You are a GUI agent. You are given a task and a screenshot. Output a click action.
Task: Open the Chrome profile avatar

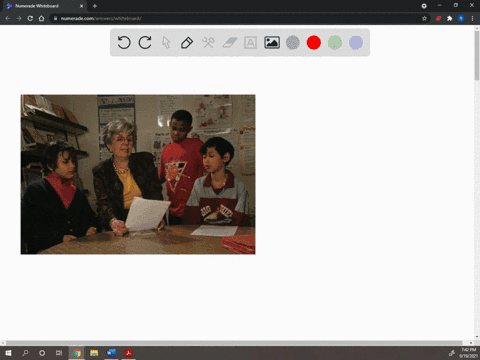coord(461,18)
